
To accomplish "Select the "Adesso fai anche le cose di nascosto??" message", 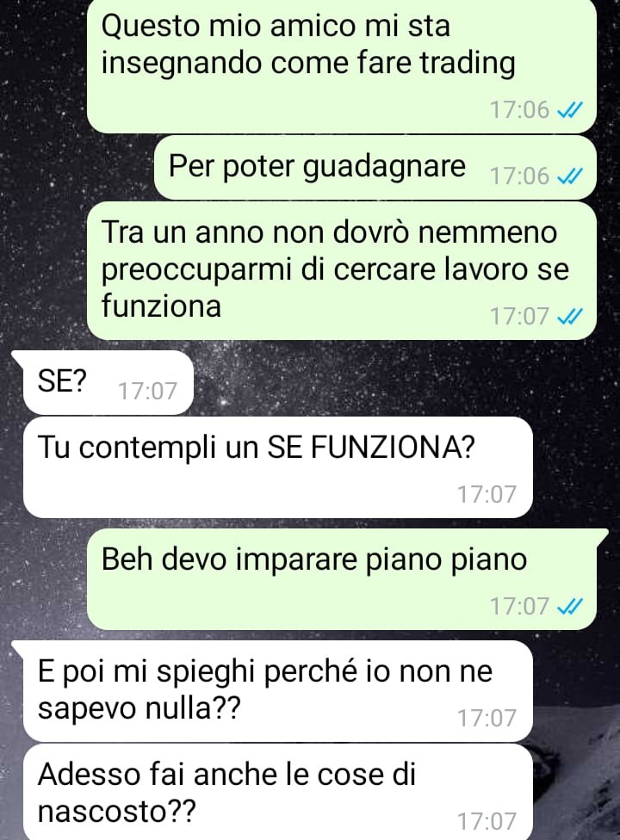I will pyautogui.click(x=277, y=793).
